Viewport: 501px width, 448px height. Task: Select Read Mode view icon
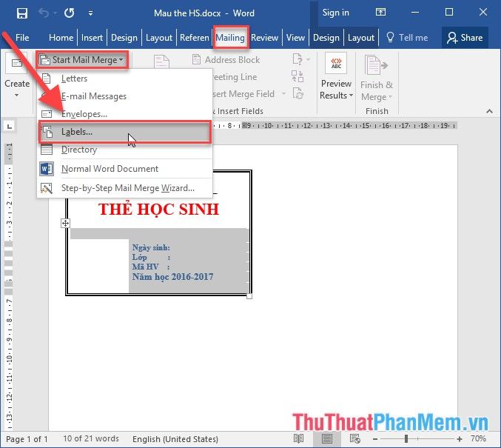click(x=298, y=439)
